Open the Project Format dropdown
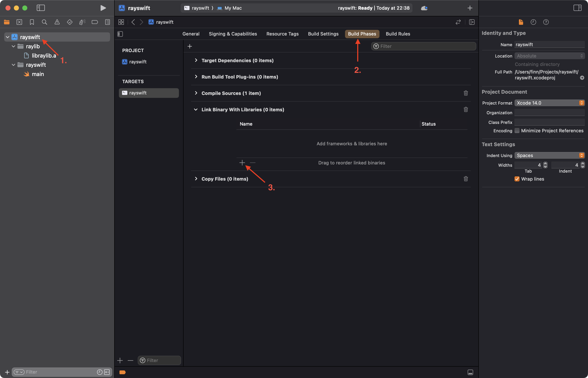588x378 pixels. point(550,103)
